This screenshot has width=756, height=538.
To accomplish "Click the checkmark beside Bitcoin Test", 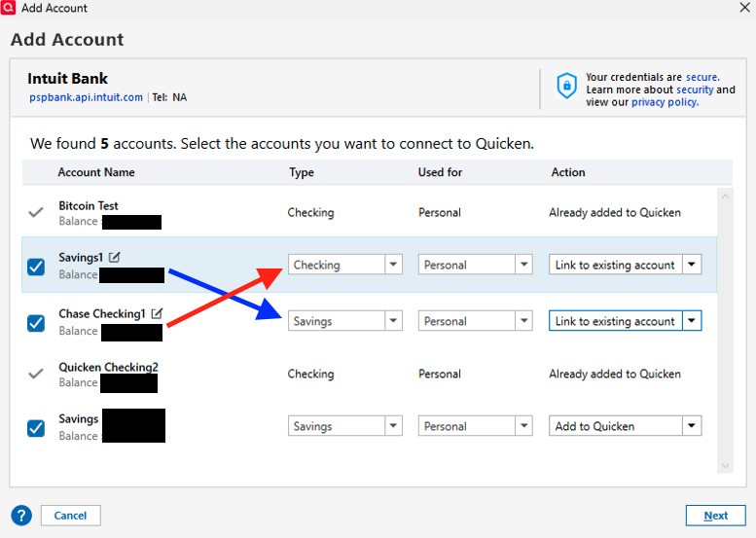I will coord(36,212).
